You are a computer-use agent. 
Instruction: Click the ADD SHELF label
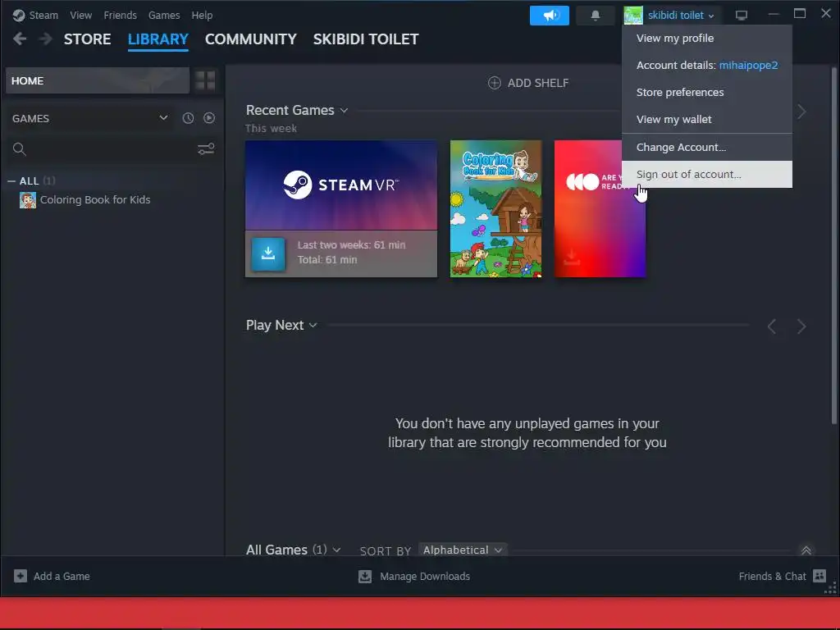[x=538, y=83]
